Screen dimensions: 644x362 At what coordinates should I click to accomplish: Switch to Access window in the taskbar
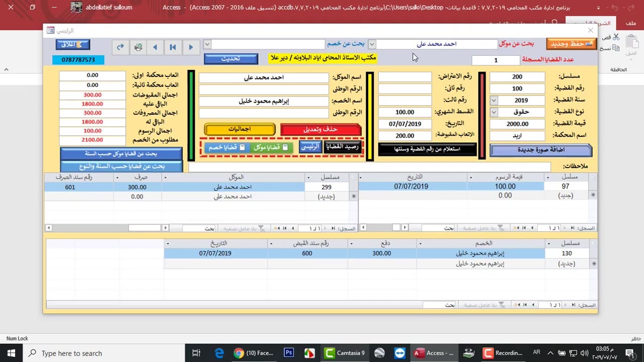tap(434, 353)
